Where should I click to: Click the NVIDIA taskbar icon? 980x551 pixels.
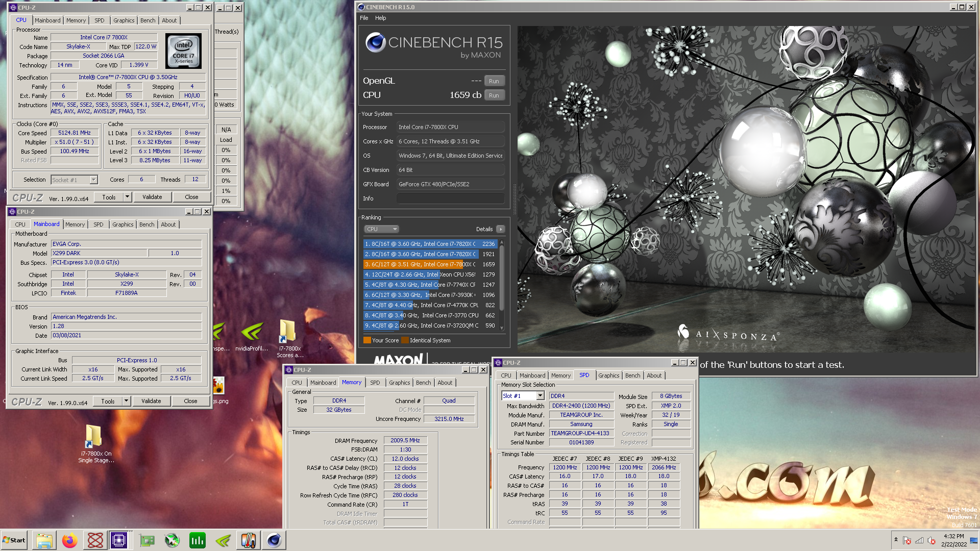[223, 540]
